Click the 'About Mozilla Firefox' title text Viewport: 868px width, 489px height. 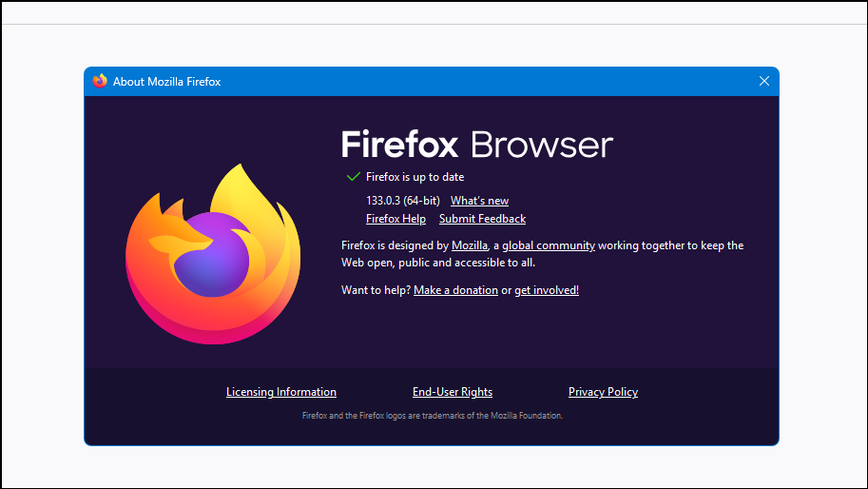click(166, 82)
